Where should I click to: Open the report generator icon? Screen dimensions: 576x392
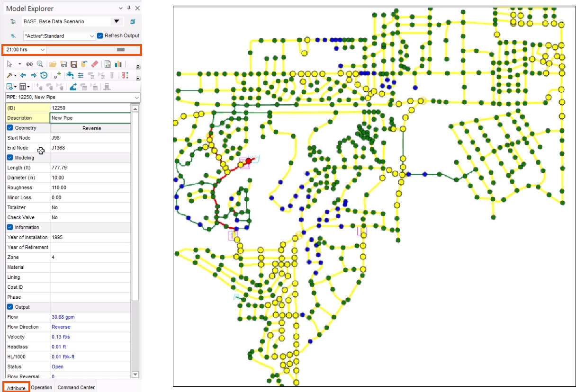coord(108,63)
